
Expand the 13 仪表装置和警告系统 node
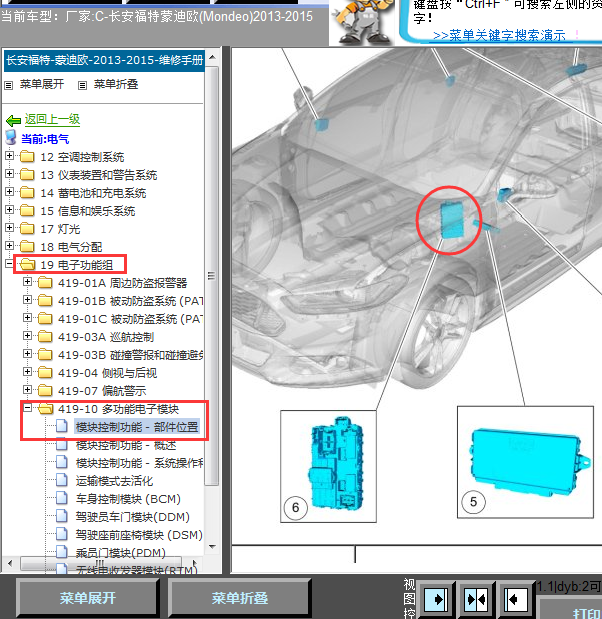tap(9, 174)
